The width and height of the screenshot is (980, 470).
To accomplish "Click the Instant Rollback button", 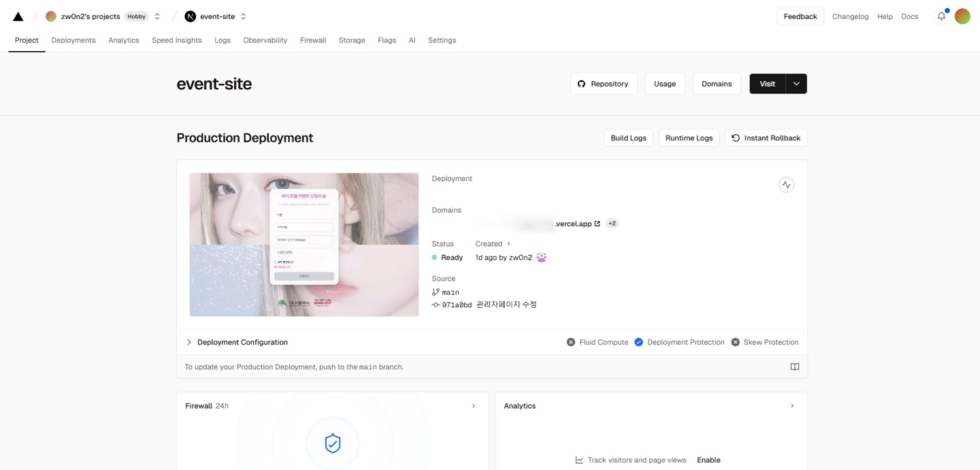I will click(x=766, y=138).
